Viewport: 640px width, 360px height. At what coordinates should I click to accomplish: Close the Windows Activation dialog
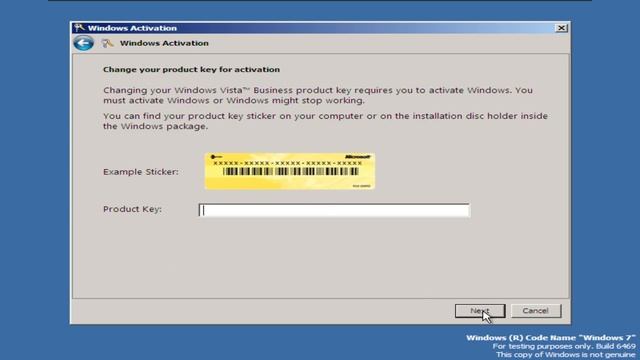coord(561,28)
